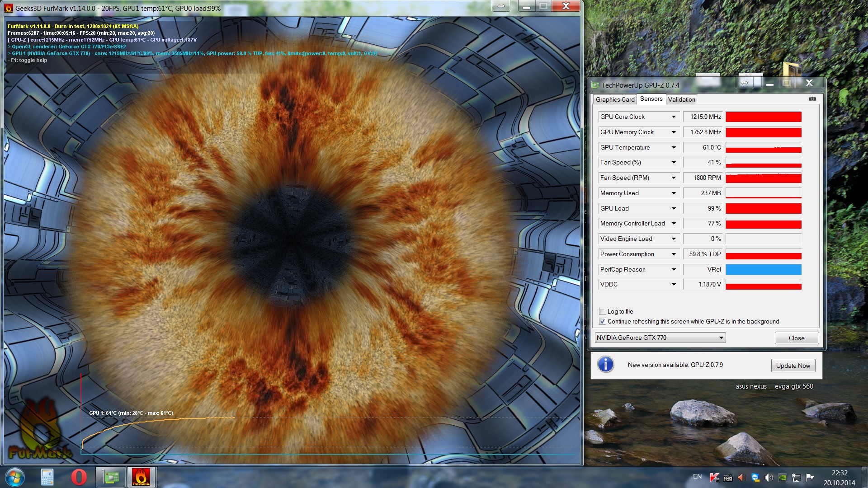
Task: Open the NVIDIA GeForce GTX 770 selector
Action: point(660,338)
